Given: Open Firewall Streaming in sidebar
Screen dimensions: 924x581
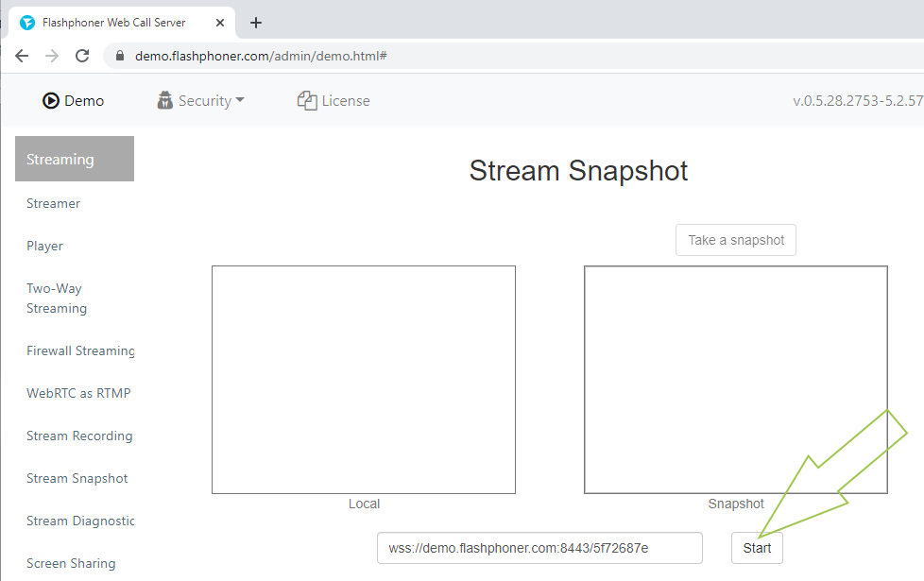Looking at the screenshot, I should pyautogui.click(x=80, y=350).
